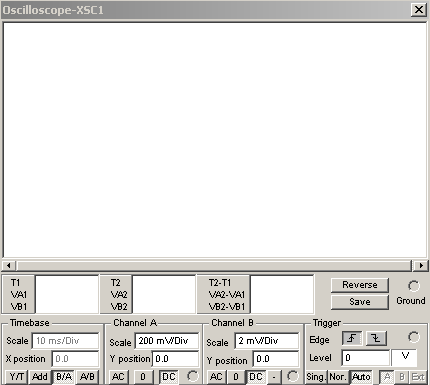This screenshot has width=430, height=385.
Task: Click left scroll arrow under display
Action: point(9,266)
